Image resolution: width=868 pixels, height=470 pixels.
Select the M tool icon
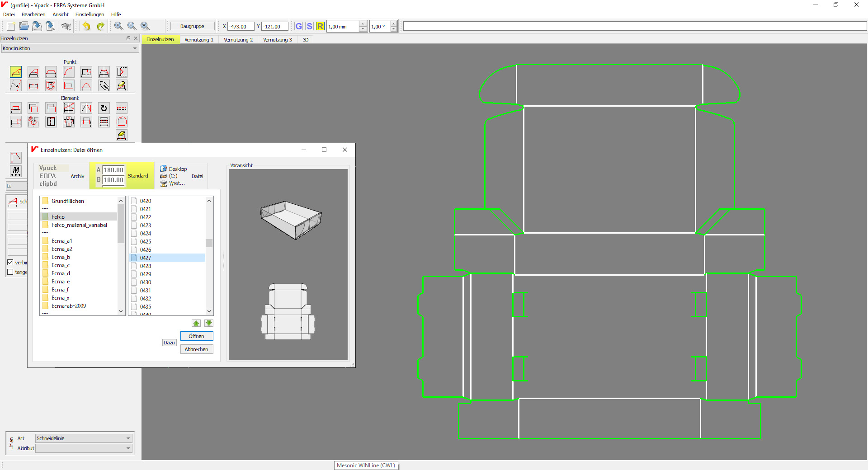[16, 171]
